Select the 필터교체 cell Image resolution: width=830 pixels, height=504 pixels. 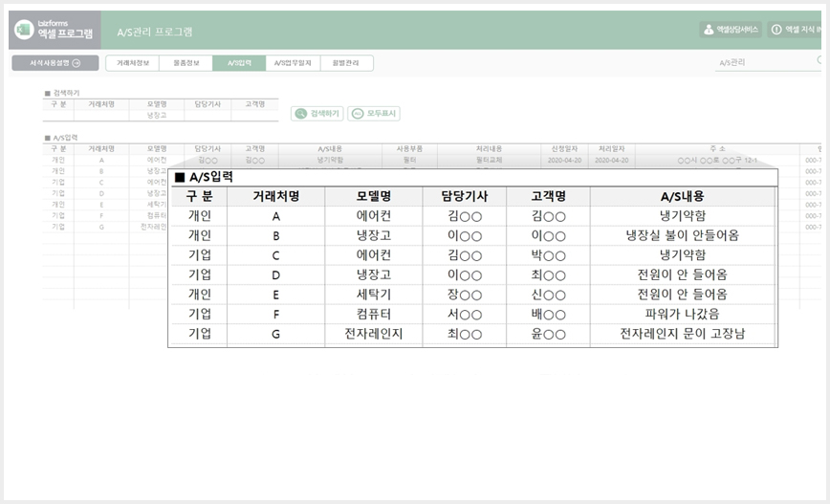click(489, 160)
